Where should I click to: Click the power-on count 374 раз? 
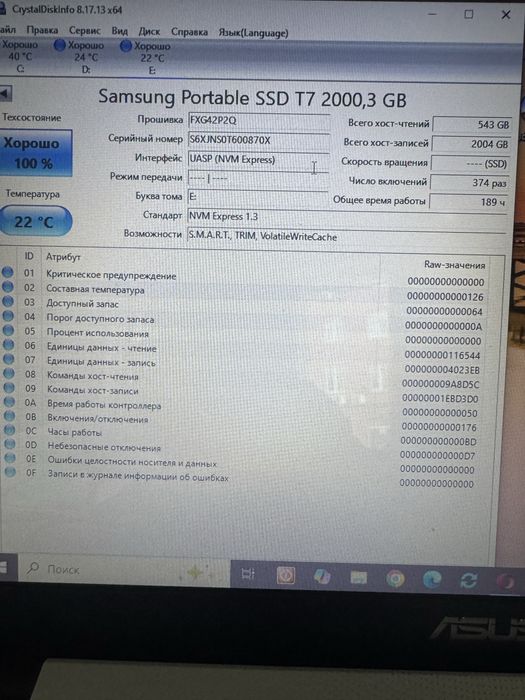pos(469,183)
